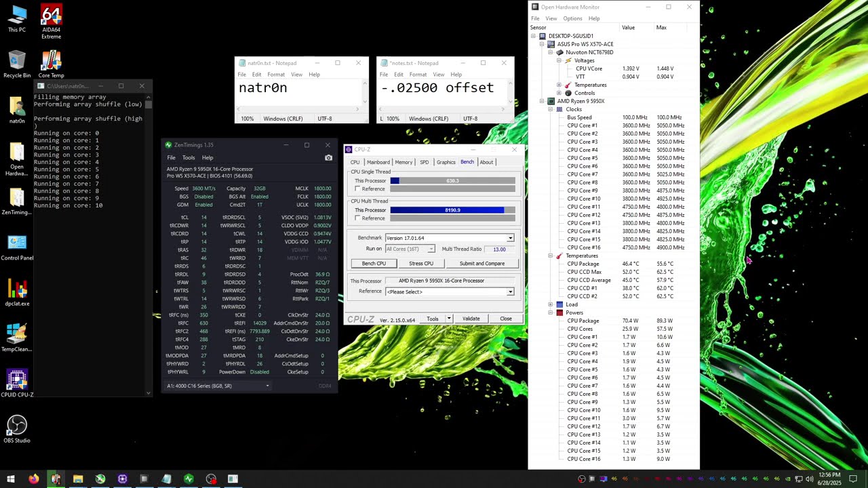Screen dimensions: 868x488
Task: Switch to the SPD tab in CPU-Z
Action: click(x=424, y=162)
